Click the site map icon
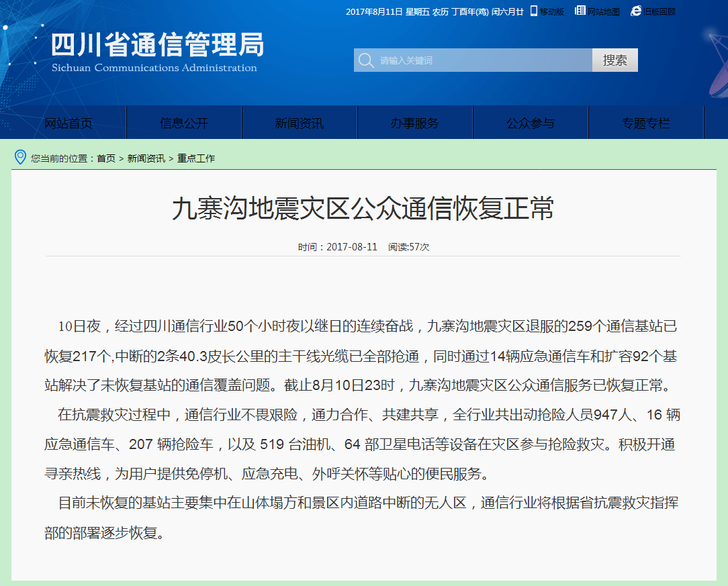The height and width of the screenshot is (586, 728). click(x=580, y=10)
